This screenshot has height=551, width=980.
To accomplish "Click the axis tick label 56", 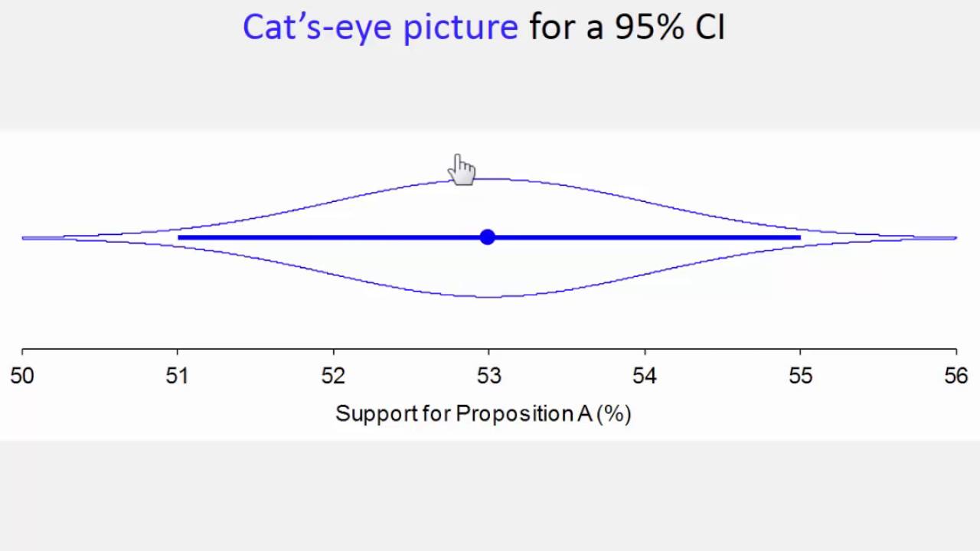I will tap(955, 376).
